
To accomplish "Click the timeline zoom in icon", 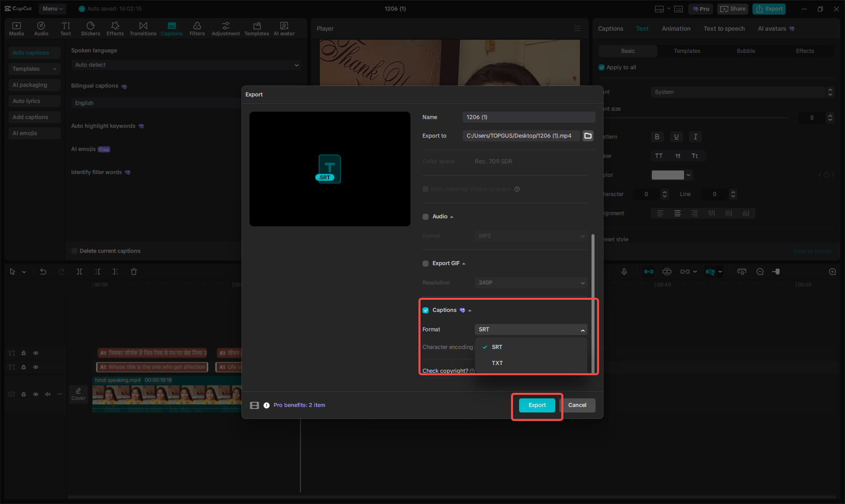I will click(832, 272).
